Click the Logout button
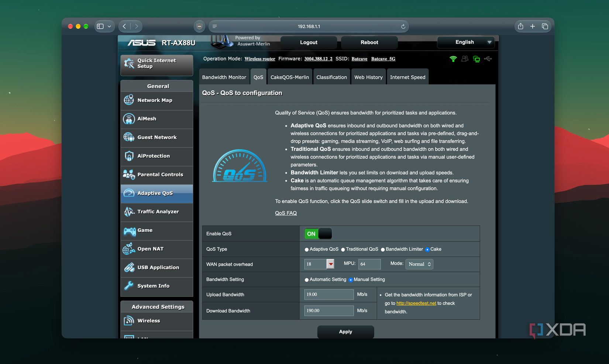The width and height of the screenshot is (609, 364). tap(309, 42)
